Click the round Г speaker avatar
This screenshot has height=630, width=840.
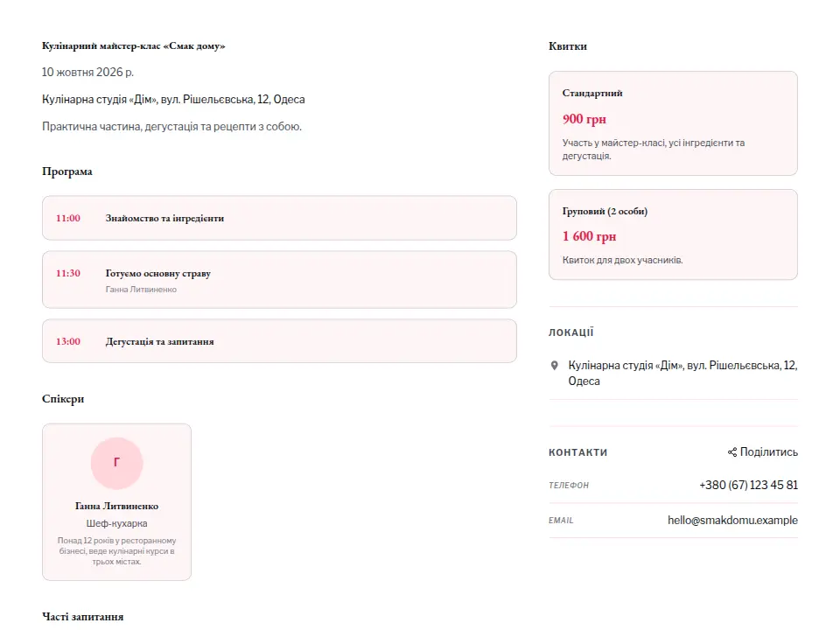click(x=116, y=463)
